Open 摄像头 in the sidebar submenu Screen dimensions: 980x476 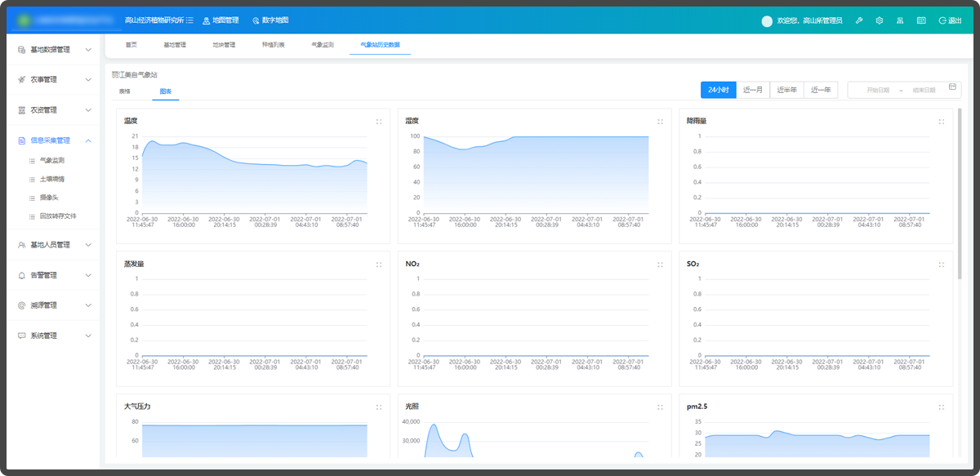pyautogui.click(x=49, y=198)
